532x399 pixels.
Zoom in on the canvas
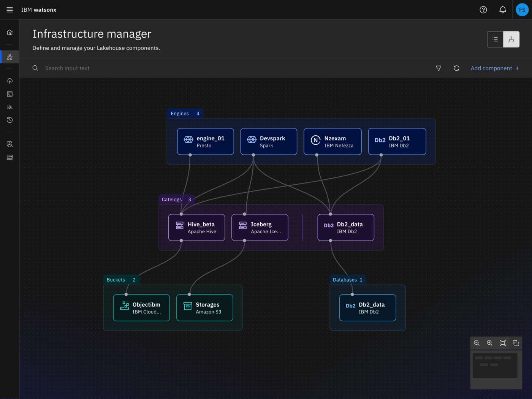490,343
